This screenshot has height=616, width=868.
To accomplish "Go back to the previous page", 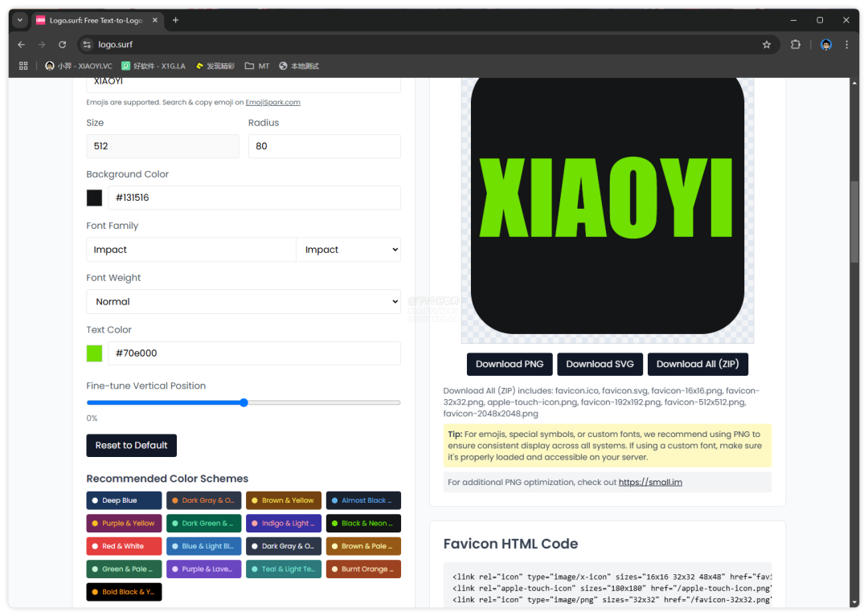I will pyautogui.click(x=22, y=45).
